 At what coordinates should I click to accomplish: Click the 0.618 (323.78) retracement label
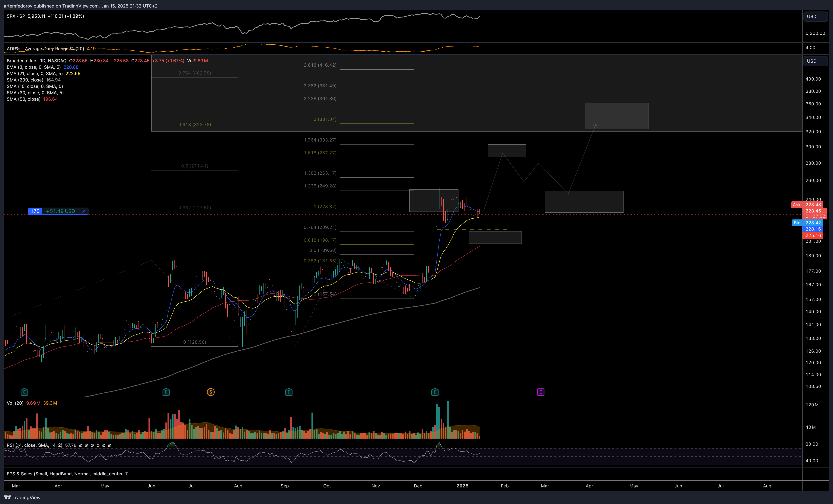[x=194, y=124]
